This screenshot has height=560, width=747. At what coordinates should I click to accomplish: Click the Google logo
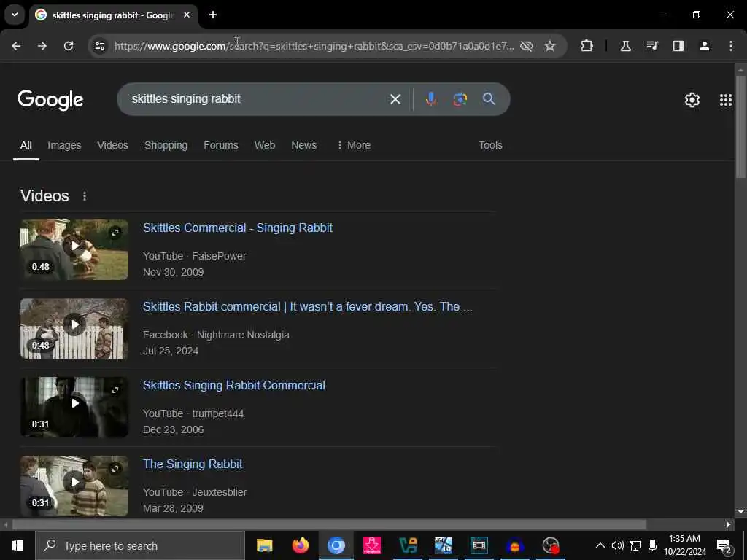point(50,99)
